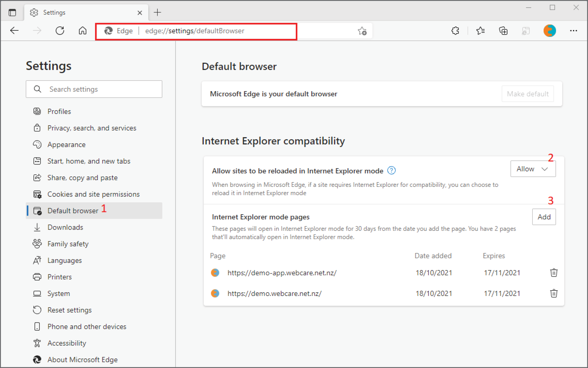Open the Favorites list icon
Screen dimensions: 588x368
(x=480, y=31)
